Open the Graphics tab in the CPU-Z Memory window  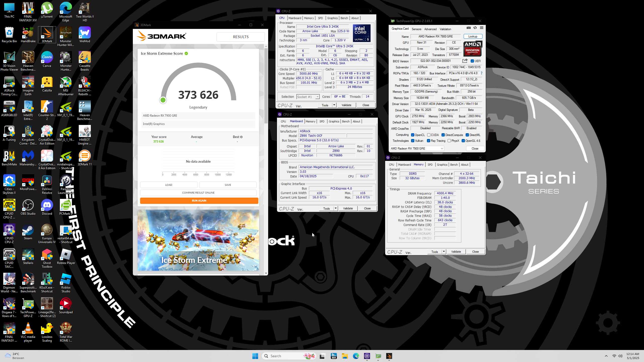point(442,165)
